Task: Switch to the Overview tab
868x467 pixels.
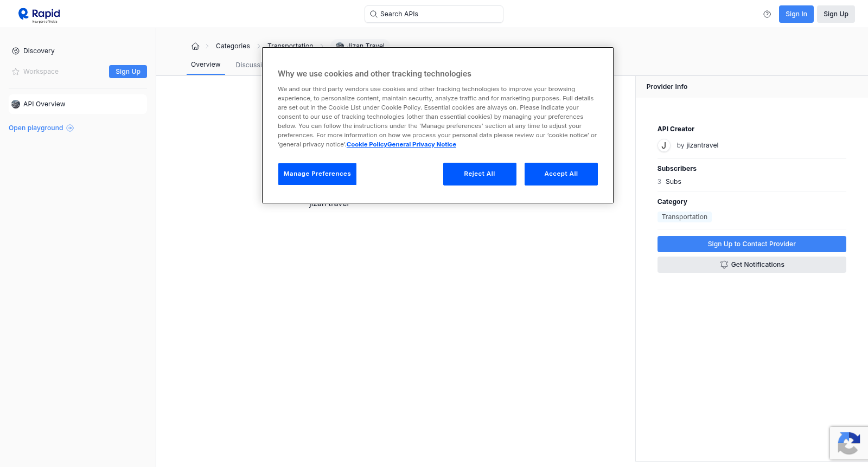Action: 206,65
